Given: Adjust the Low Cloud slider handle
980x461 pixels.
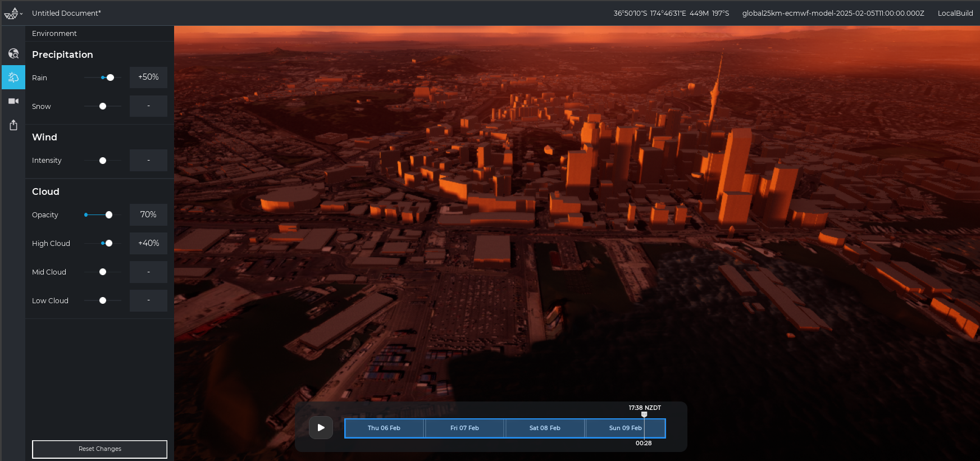Looking at the screenshot, I should pos(103,300).
